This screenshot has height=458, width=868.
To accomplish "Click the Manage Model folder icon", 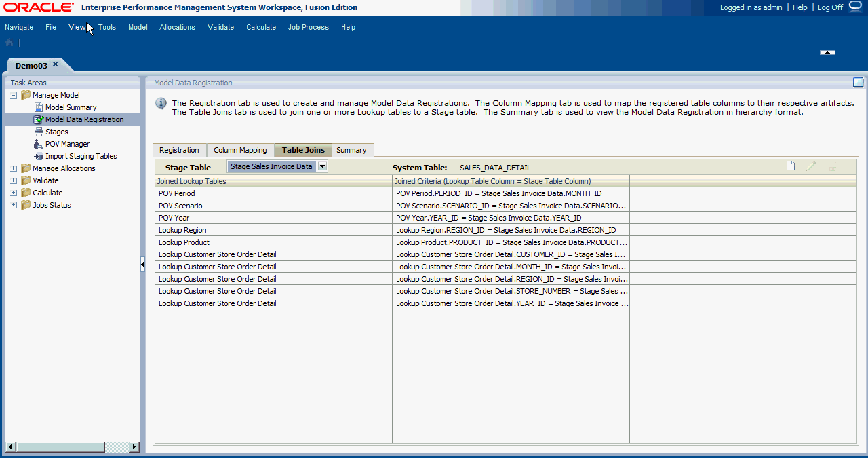I will pyautogui.click(x=26, y=95).
